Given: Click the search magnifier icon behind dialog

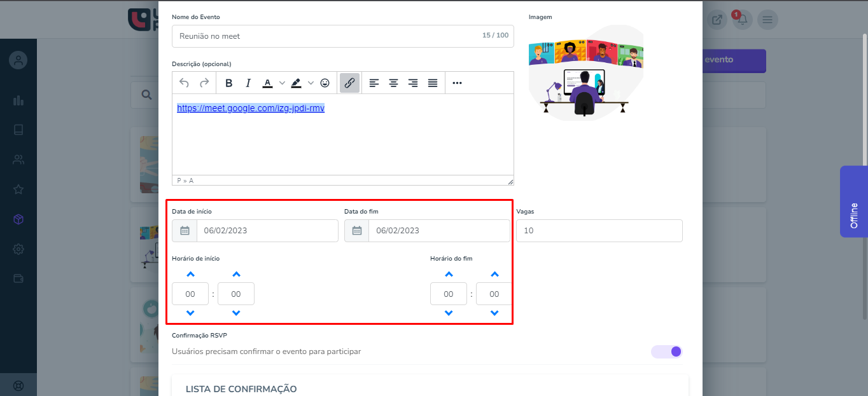Looking at the screenshot, I should tap(146, 95).
